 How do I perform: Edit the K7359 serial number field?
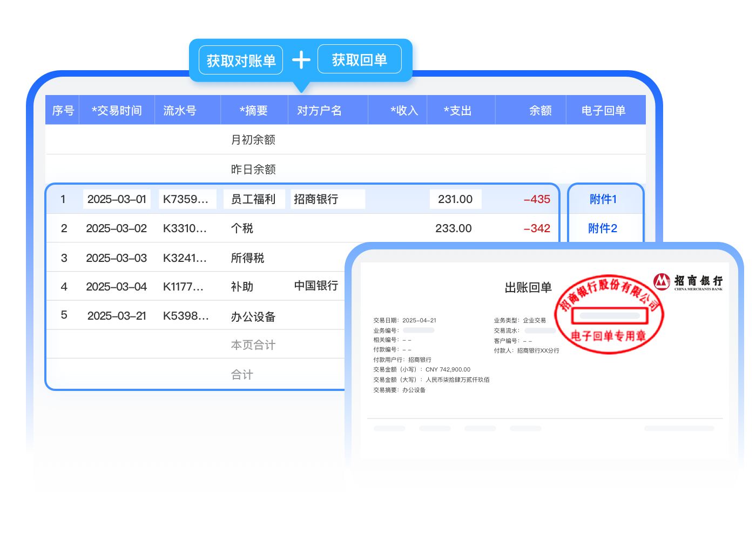click(187, 199)
